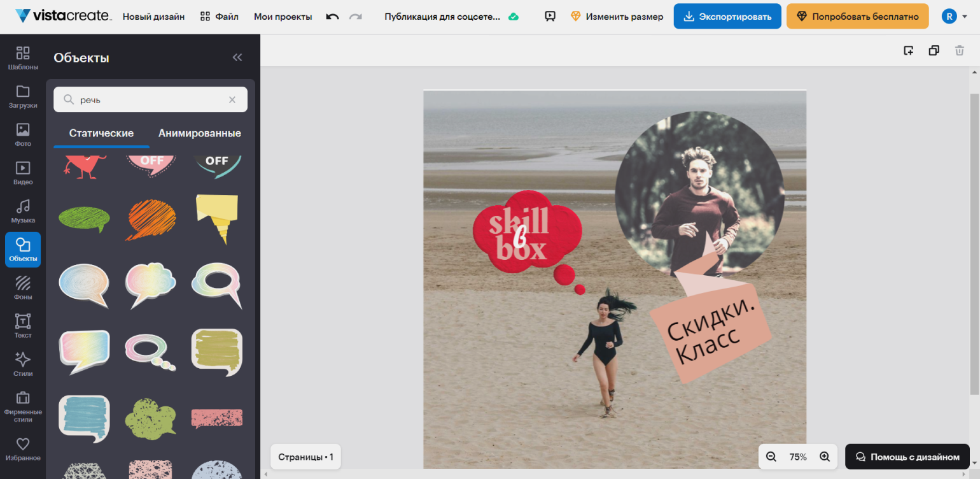Open the Стили sidebar section
The image size is (980, 479).
pyautogui.click(x=23, y=364)
